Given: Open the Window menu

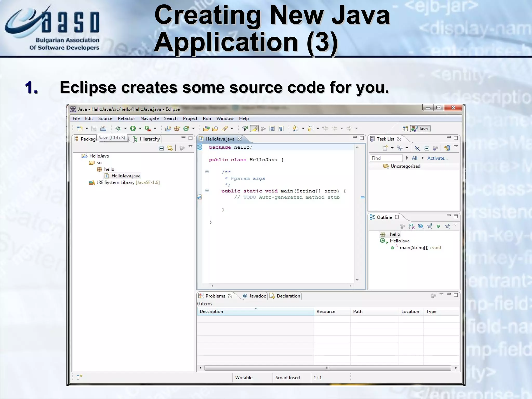Looking at the screenshot, I should 225,118.
